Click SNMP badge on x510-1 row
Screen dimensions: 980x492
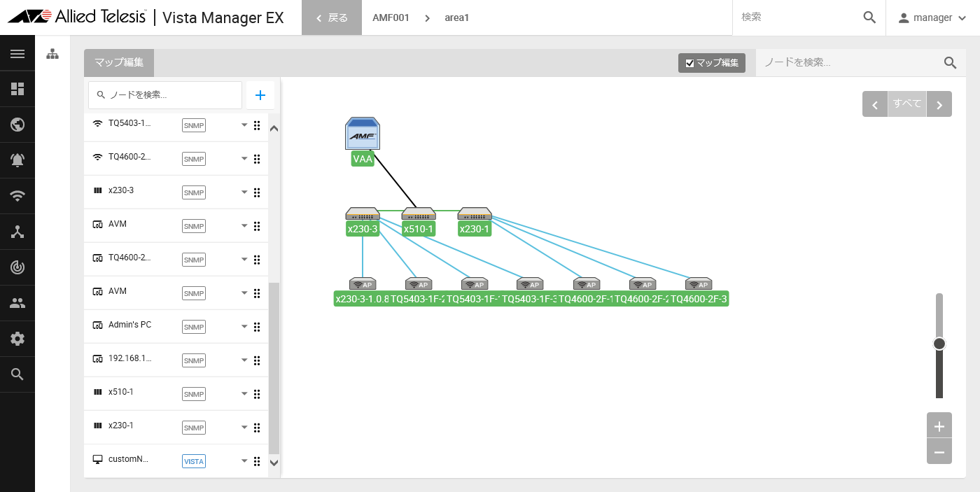[194, 394]
